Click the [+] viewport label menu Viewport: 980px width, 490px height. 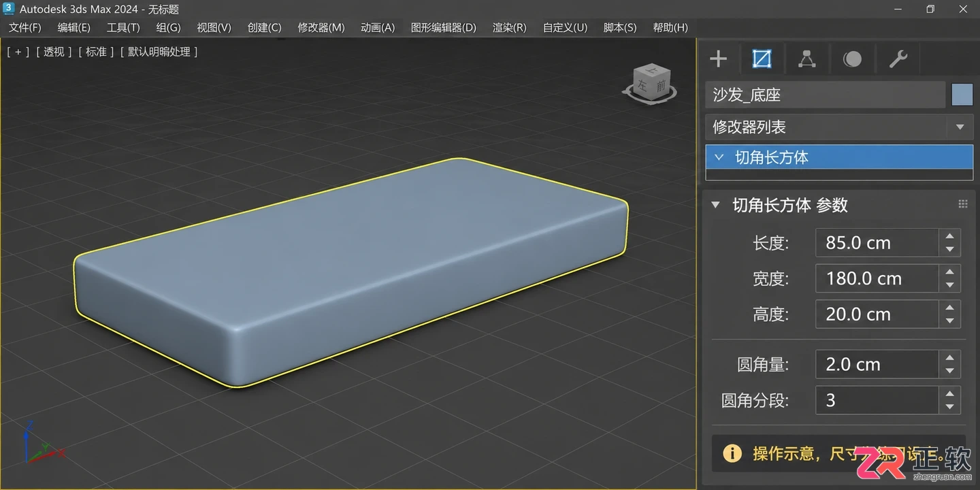click(18, 52)
